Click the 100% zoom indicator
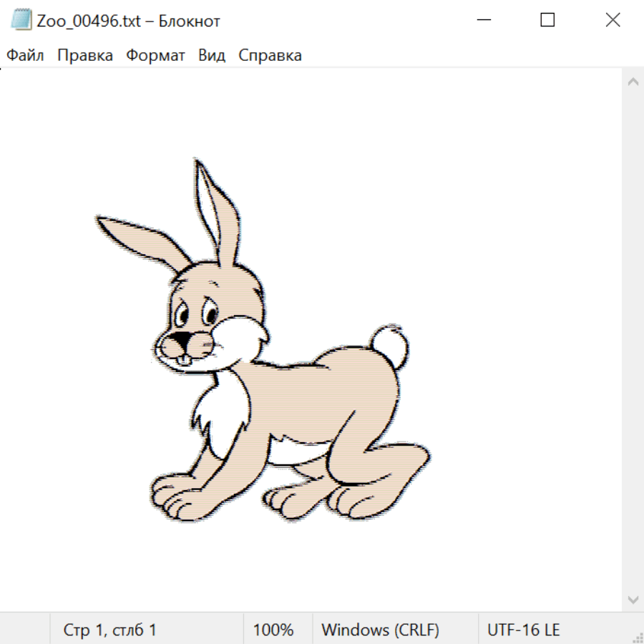 273,630
